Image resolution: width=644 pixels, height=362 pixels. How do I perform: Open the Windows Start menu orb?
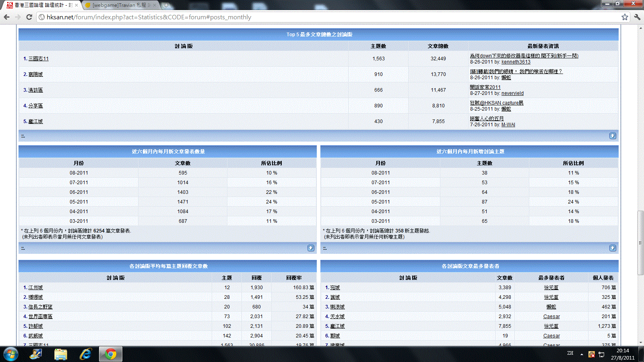point(10,354)
